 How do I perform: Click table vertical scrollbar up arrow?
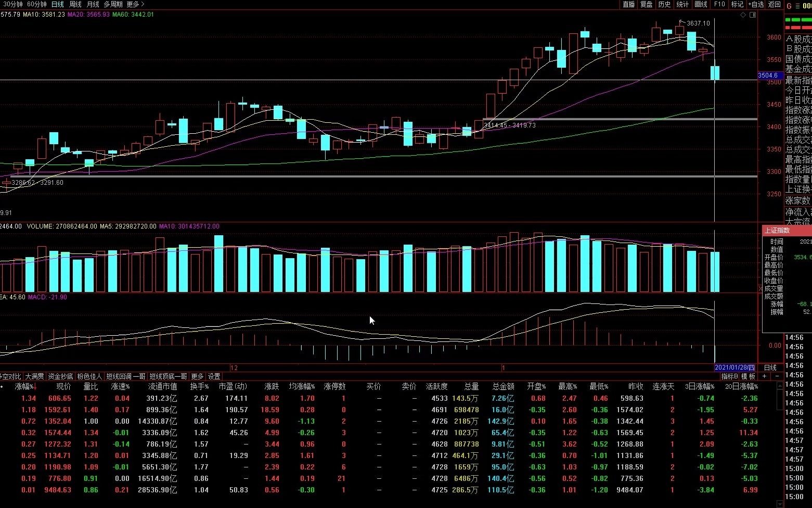click(x=780, y=386)
